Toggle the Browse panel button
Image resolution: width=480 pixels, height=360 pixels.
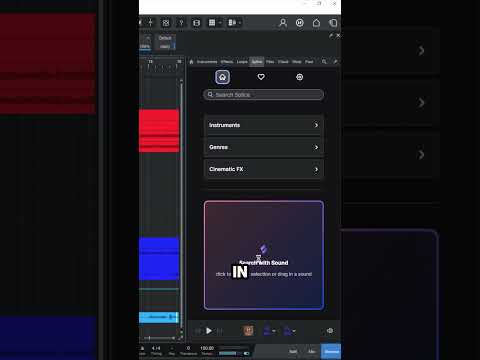pos(331,351)
